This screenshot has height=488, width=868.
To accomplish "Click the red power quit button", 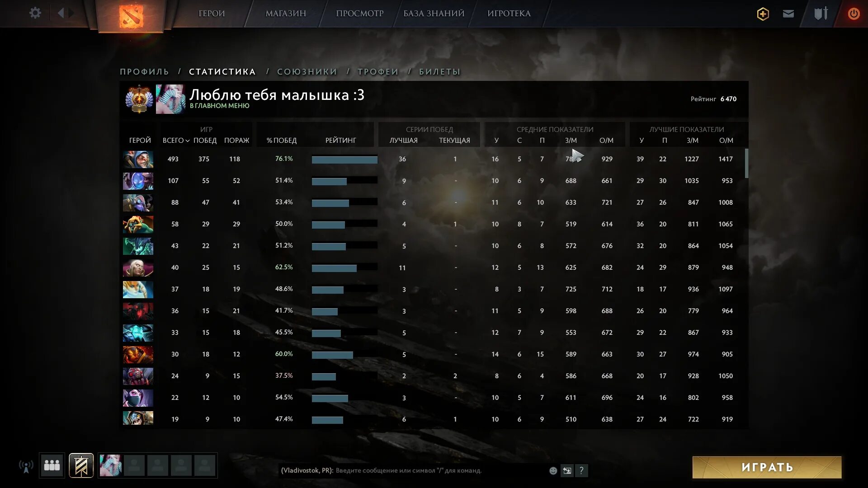I will [x=854, y=14].
